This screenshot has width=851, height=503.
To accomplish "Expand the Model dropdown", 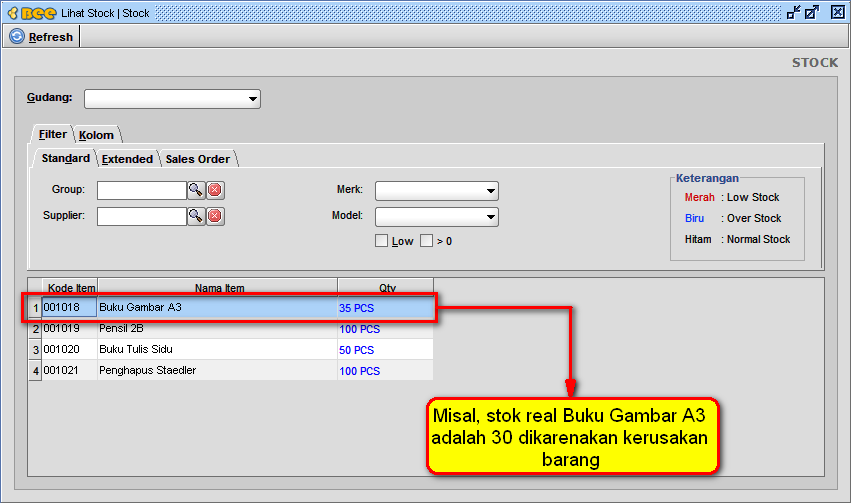I will tap(437, 217).
